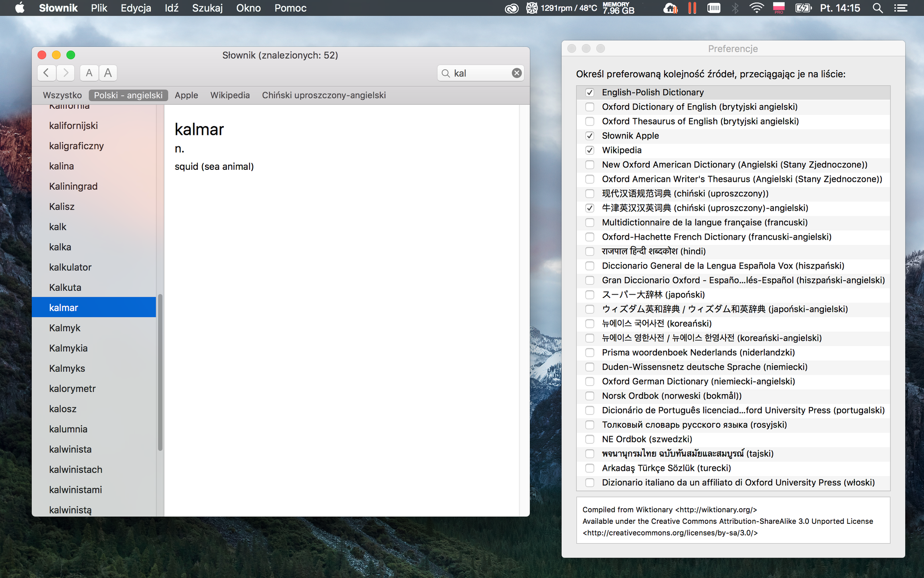
Task: Click the RAM chip icon in the menu bar
Action: pos(714,8)
